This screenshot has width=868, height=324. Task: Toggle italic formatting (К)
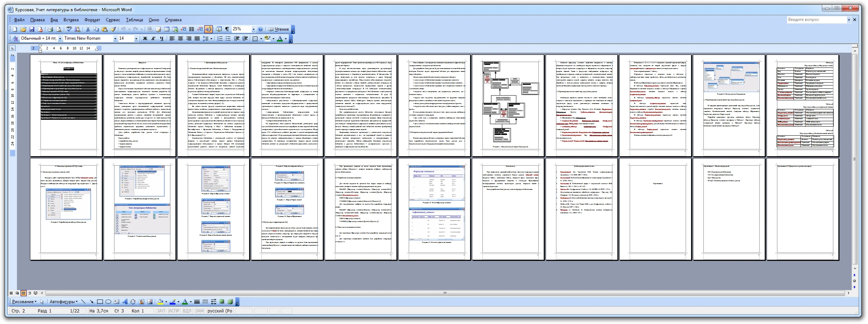[x=153, y=38]
